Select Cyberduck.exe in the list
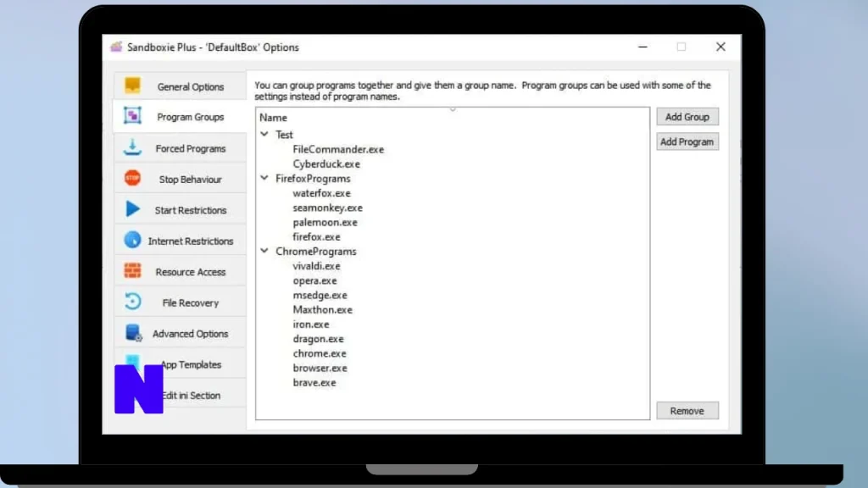Viewport: 868px width, 488px height. (326, 164)
